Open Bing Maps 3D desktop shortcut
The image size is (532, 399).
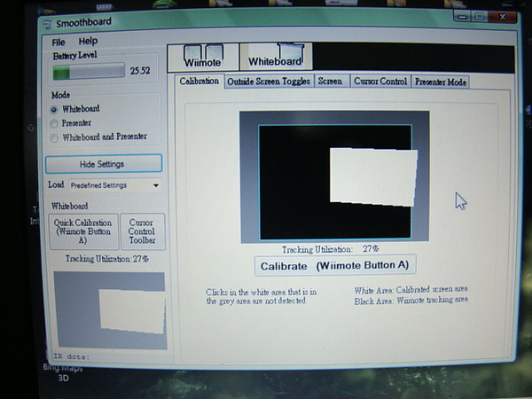pos(63,373)
